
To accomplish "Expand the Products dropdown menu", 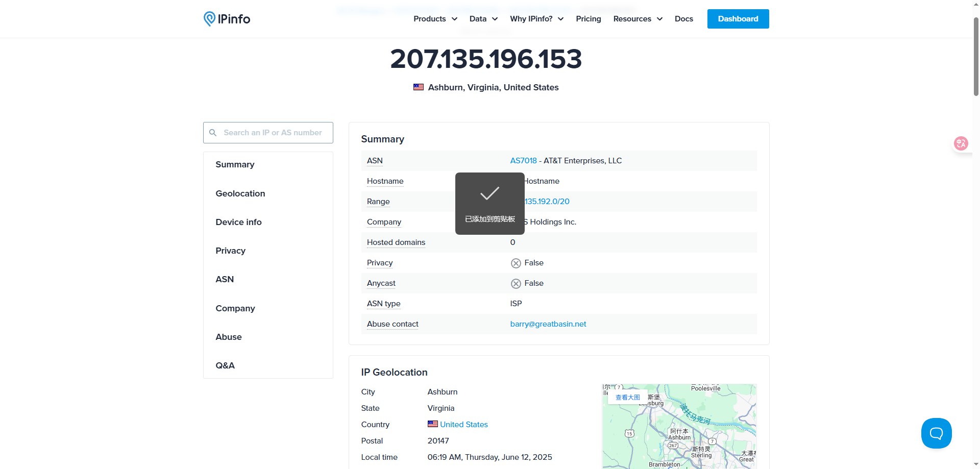I will click(435, 19).
